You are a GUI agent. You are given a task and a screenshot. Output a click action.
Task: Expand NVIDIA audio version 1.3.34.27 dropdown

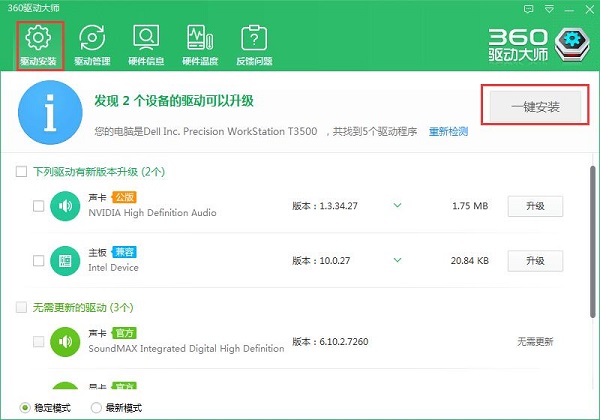(x=398, y=205)
